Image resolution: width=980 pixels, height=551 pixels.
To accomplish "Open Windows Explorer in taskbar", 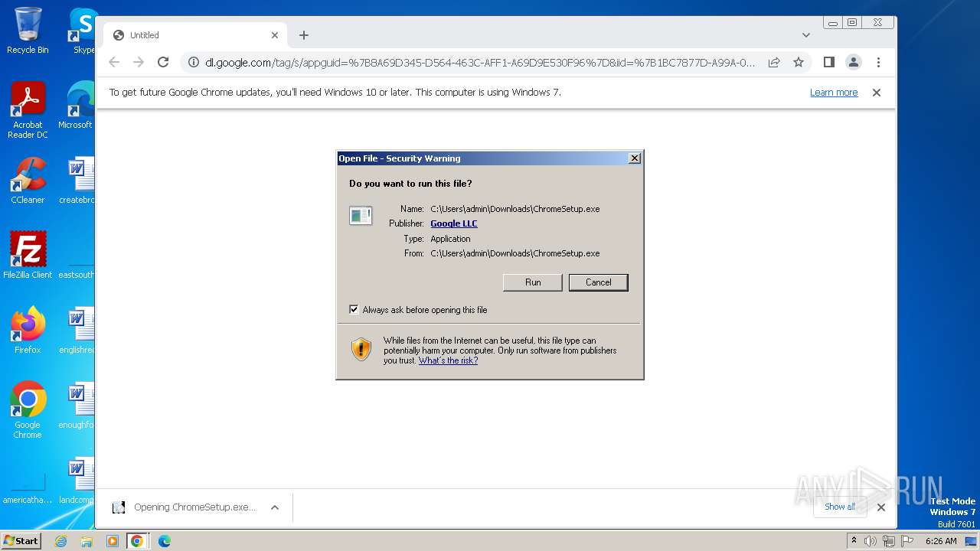I will click(87, 541).
